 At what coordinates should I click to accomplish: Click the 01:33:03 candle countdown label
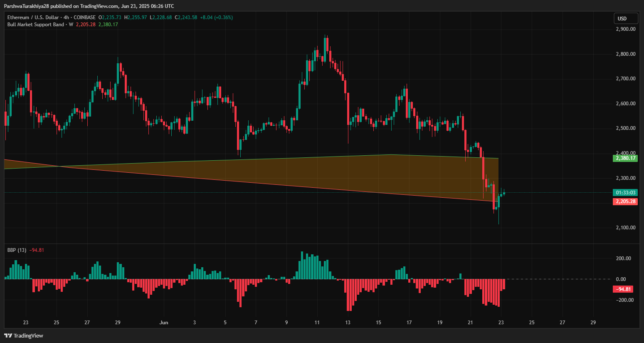click(625, 192)
